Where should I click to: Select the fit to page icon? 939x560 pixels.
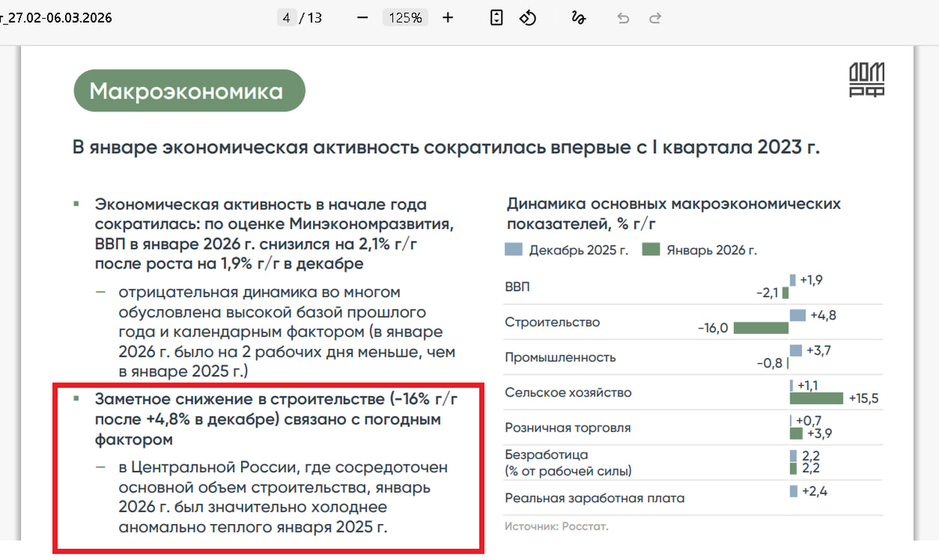pos(496,17)
